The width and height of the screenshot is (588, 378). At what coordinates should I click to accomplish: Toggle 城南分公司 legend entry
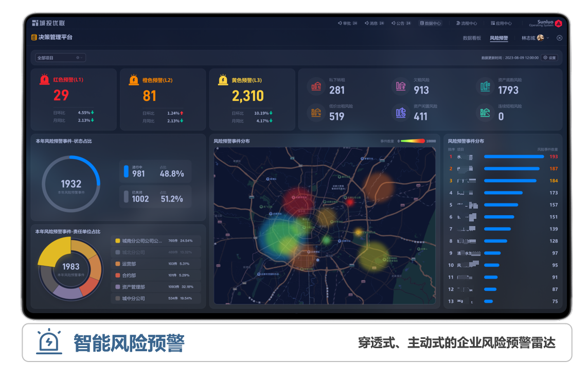coord(156,240)
